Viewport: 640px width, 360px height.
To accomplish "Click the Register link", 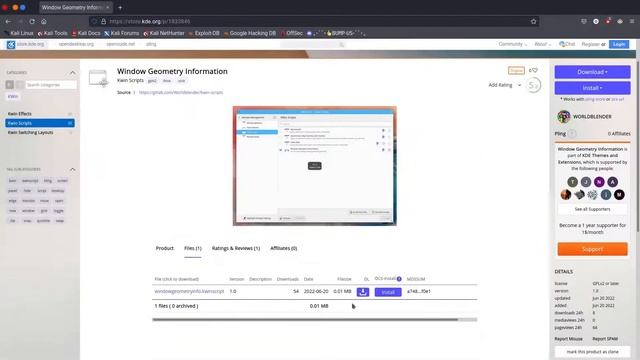I will point(590,44).
